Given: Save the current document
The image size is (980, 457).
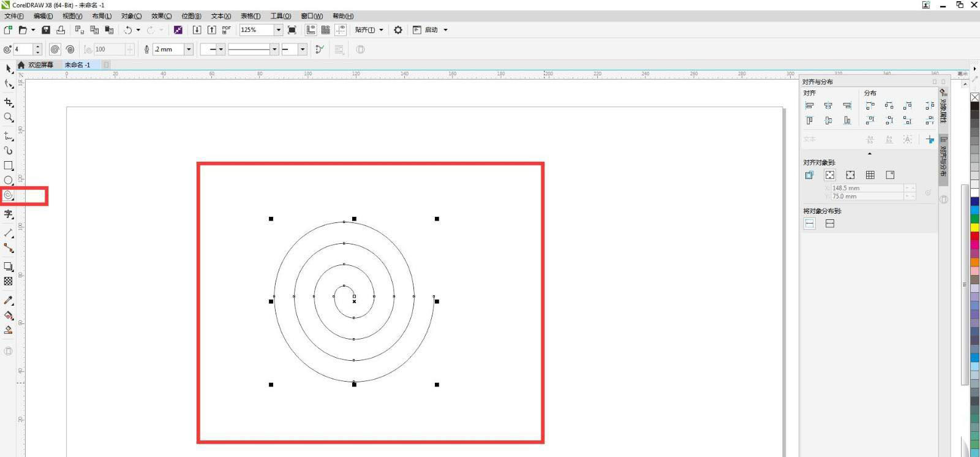Looking at the screenshot, I should (x=46, y=29).
